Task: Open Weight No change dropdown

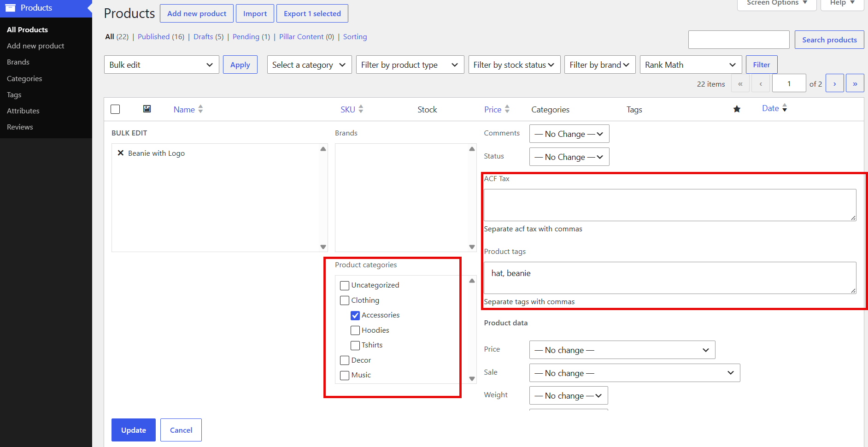Action: (569, 395)
